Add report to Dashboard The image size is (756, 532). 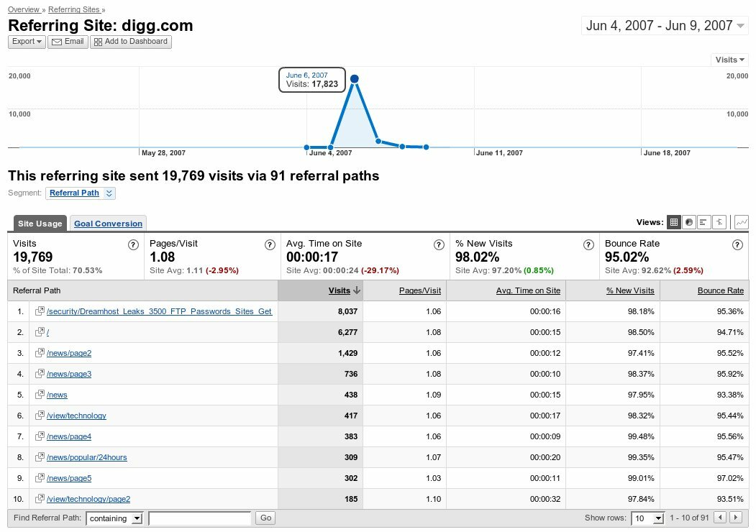point(131,42)
